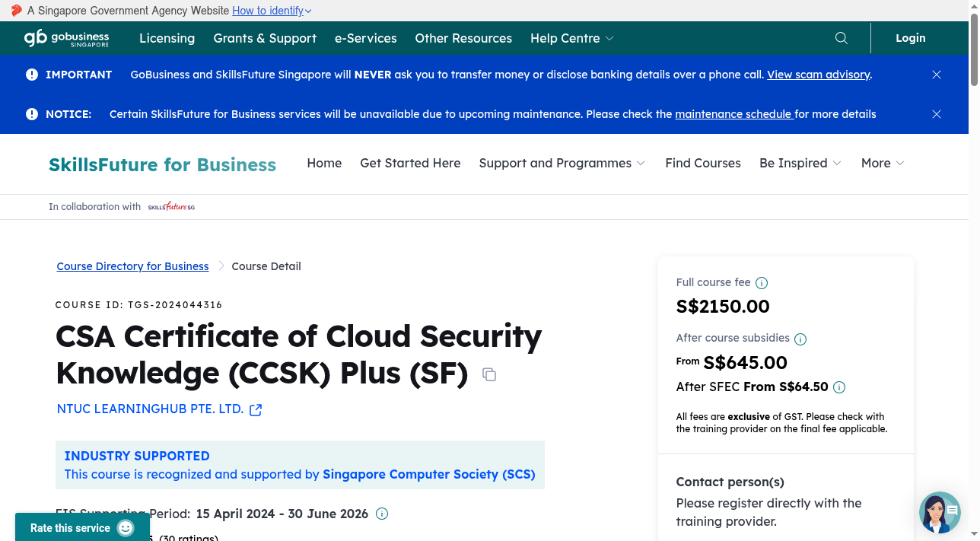Screen dimensions: 980x541
Task: Expand How to identify dropdown
Action: click(x=272, y=11)
